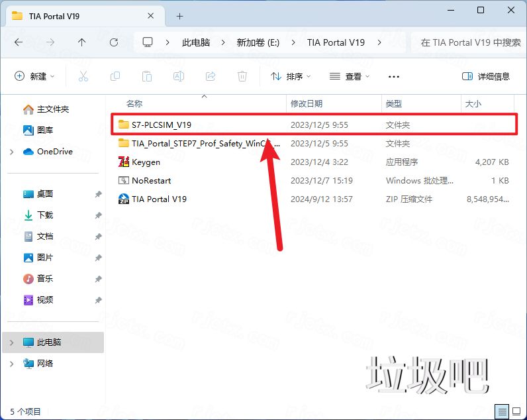Expand the OneDrive tree node
Image resolution: width=527 pixels, height=420 pixels.
[x=12, y=152]
